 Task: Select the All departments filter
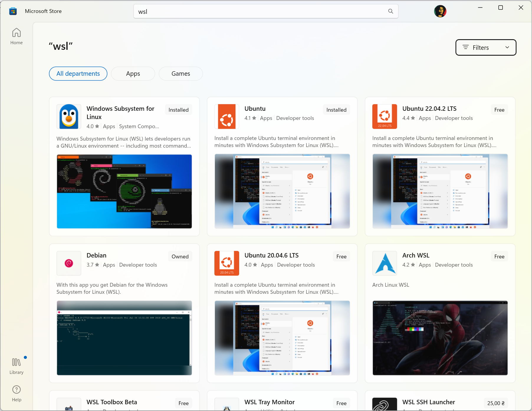[78, 73]
